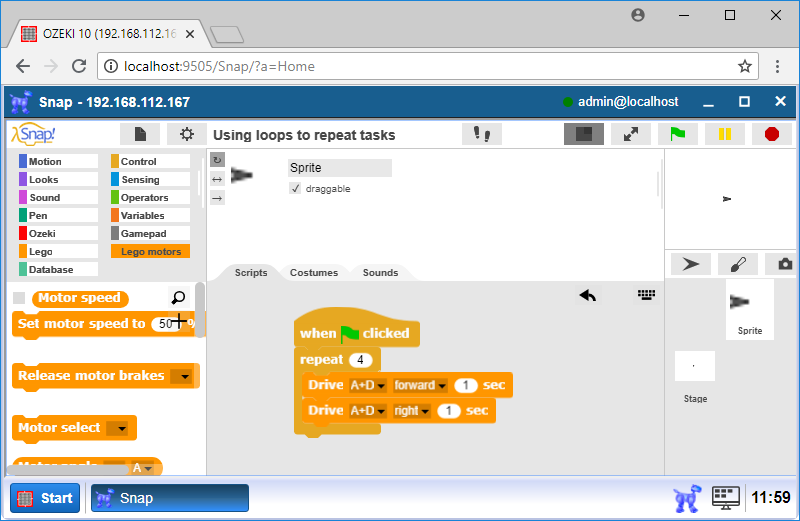This screenshot has height=521, width=800.
Task: Pause all scripts with yellow pause button
Action: [724, 134]
